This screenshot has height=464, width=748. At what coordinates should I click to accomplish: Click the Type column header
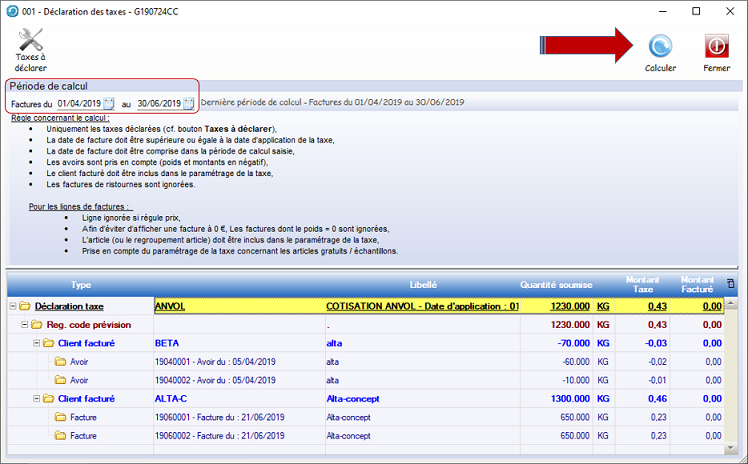tap(80, 284)
